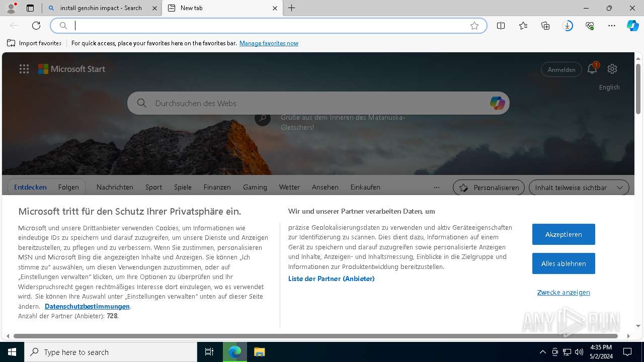Open Edge Settings and more menu
The width and height of the screenshot is (644, 362).
(612, 26)
